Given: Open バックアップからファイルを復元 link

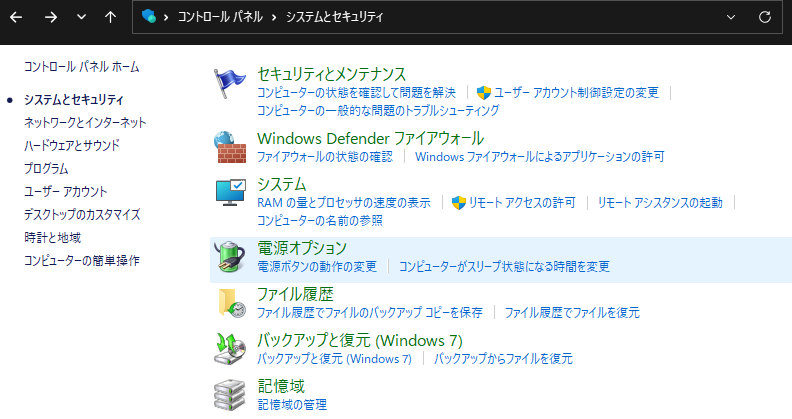Looking at the screenshot, I should pyautogui.click(x=503, y=359).
